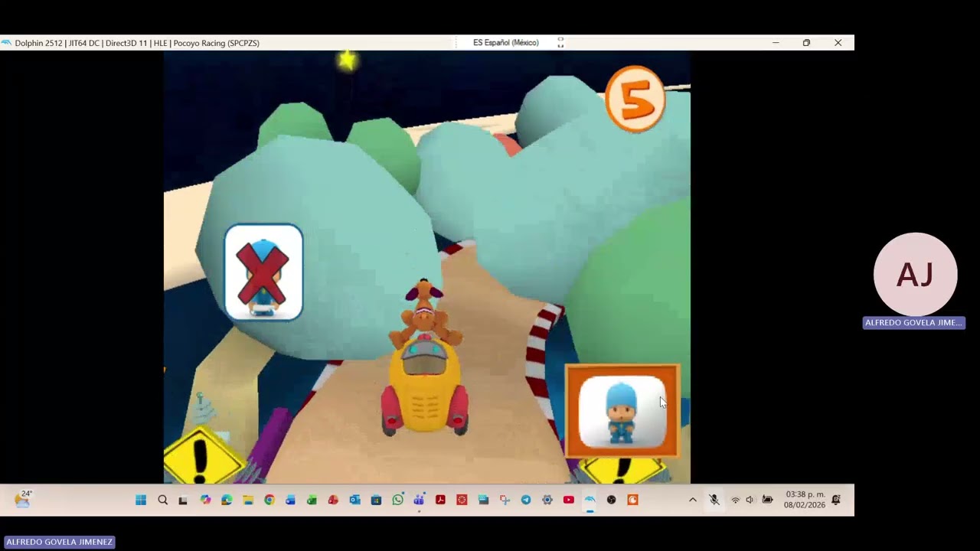The width and height of the screenshot is (980, 551).
Task: Click ES Español (México) language indicator
Action: tap(506, 43)
